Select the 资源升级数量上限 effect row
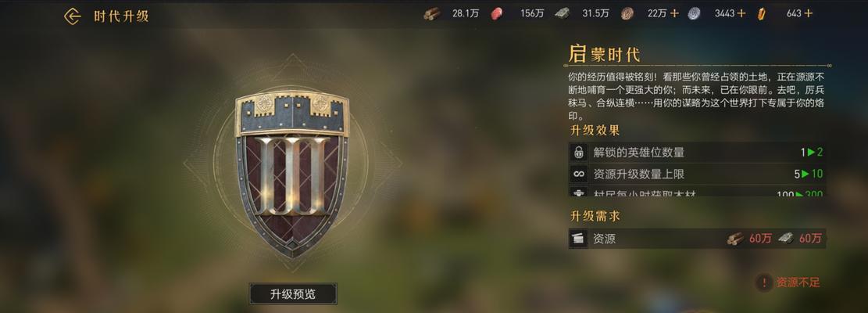The width and height of the screenshot is (868, 313). pos(698,174)
